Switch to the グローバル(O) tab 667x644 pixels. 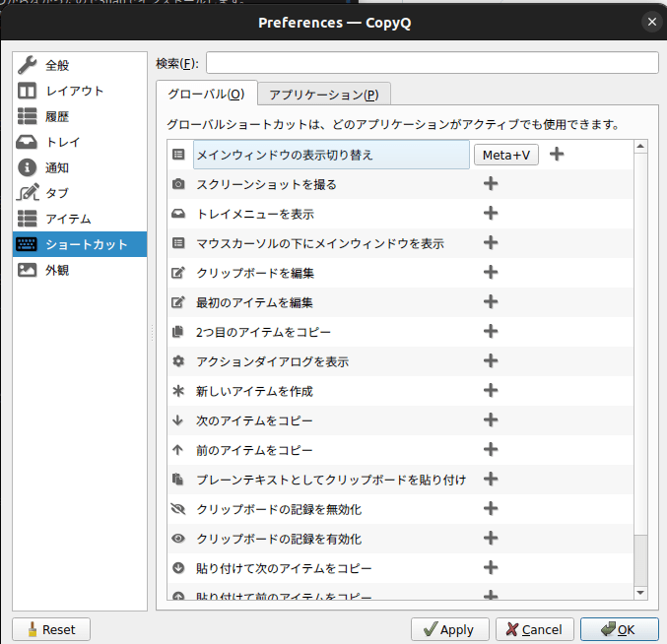[x=206, y=94]
